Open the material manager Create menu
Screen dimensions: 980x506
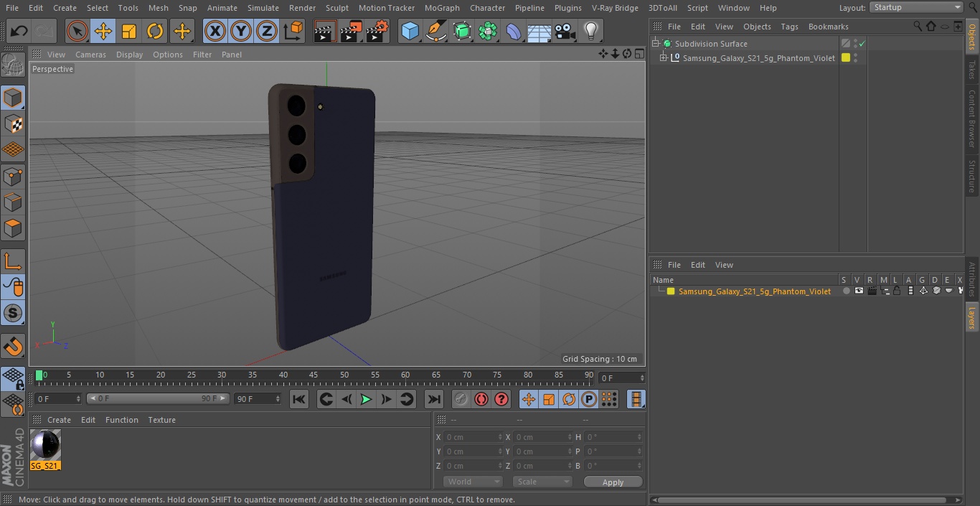point(59,420)
